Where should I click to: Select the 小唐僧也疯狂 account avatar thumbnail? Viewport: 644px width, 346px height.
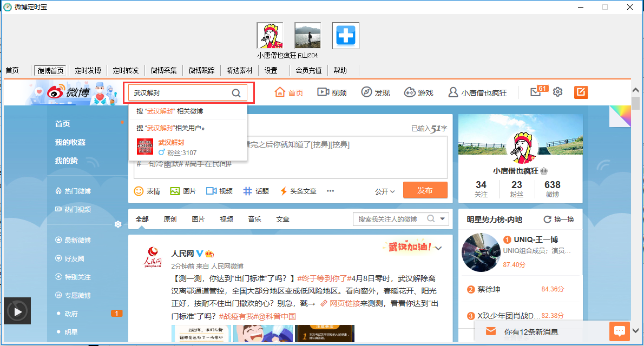point(270,36)
